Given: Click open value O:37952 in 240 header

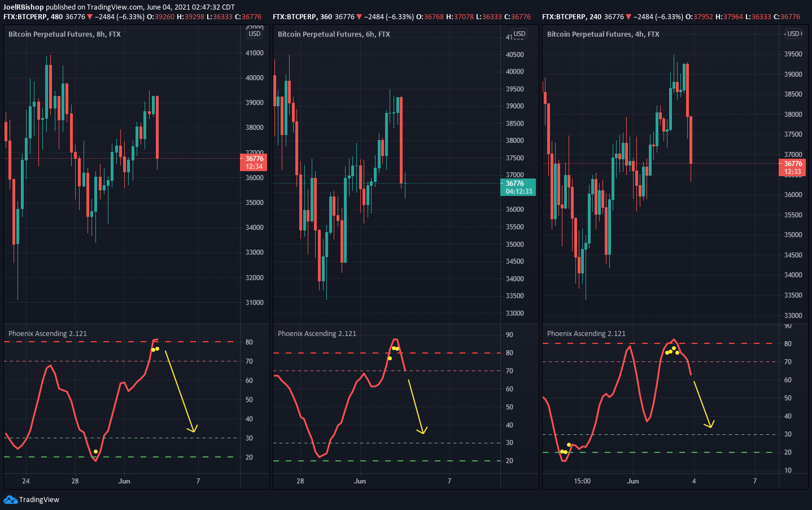Looking at the screenshot, I should [x=700, y=17].
